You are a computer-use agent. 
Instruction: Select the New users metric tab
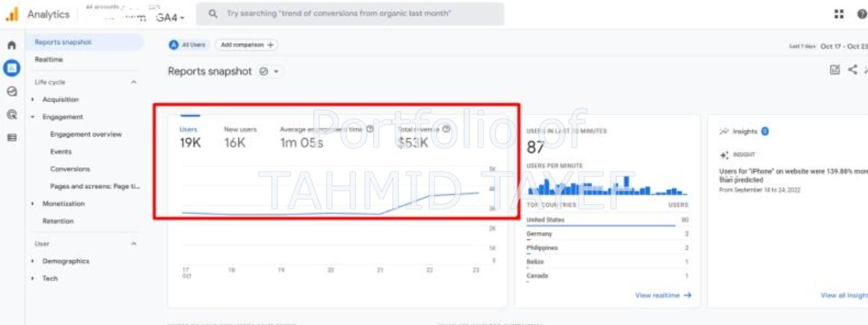coord(240,137)
